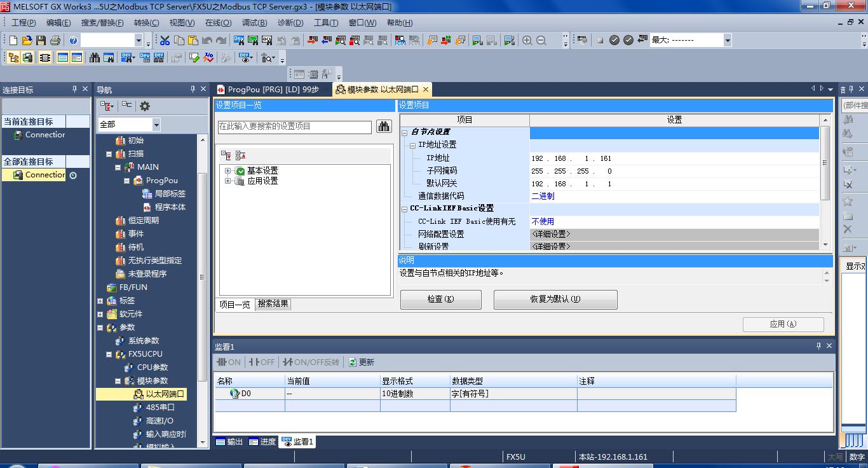868x468 pixels.
Task: Switch to 搜索结果 tab
Action: 273,304
